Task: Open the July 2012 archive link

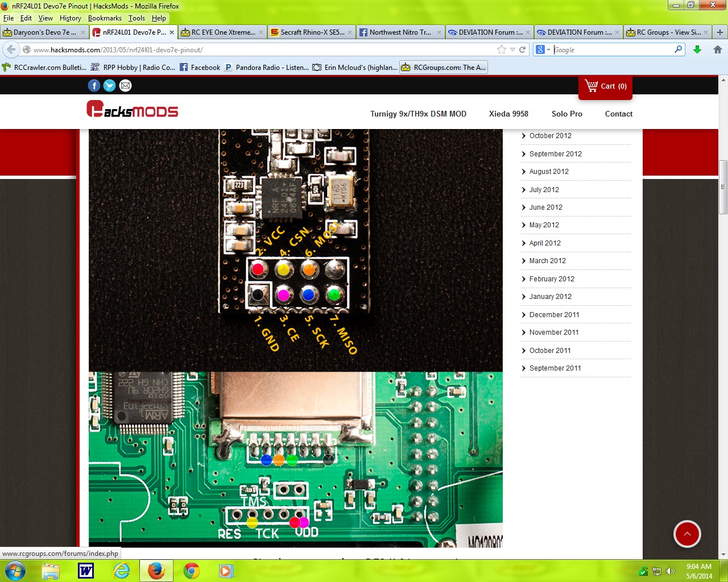Action: click(x=544, y=190)
